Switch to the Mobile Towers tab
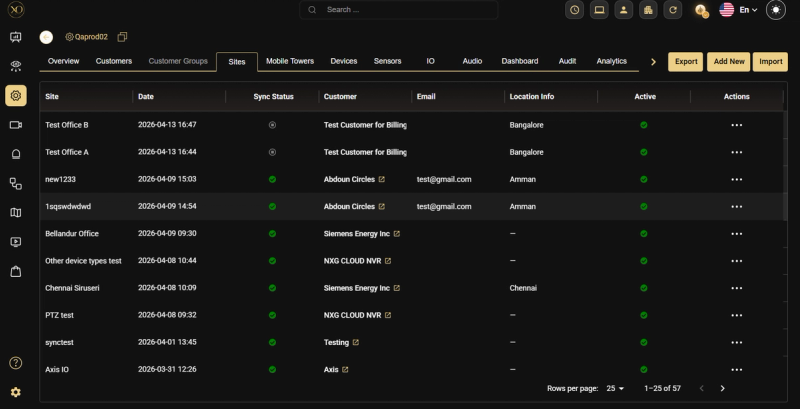The image size is (800, 409). click(290, 61)
